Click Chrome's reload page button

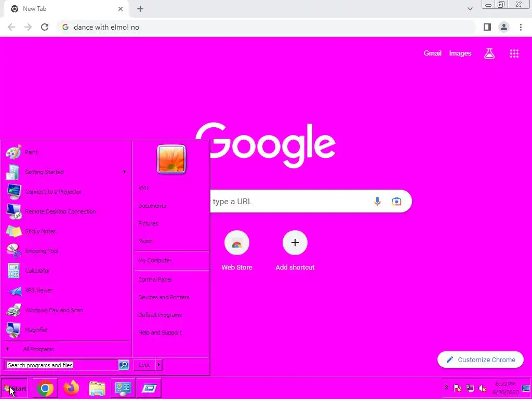(45, 27)
